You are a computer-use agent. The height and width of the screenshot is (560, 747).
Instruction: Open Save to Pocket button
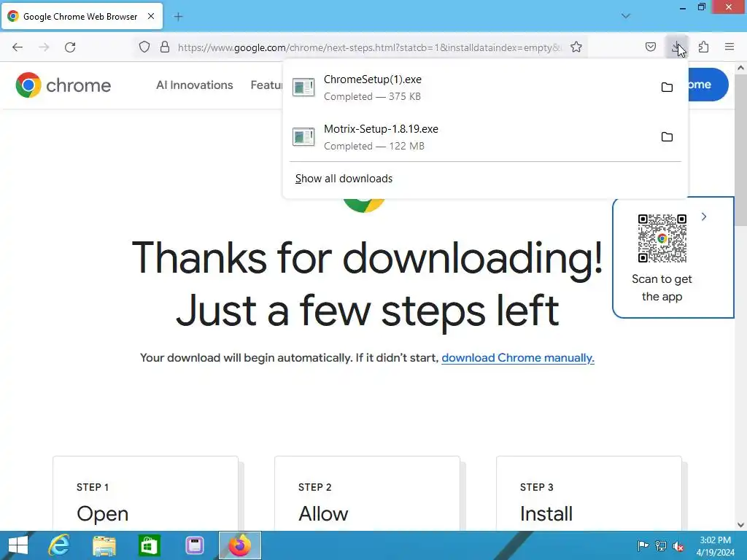click(650, 47)
